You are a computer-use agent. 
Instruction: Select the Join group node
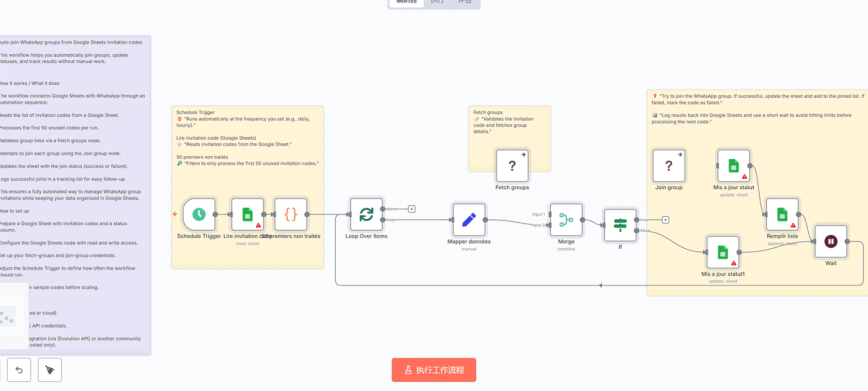click(x=669, y=166)
